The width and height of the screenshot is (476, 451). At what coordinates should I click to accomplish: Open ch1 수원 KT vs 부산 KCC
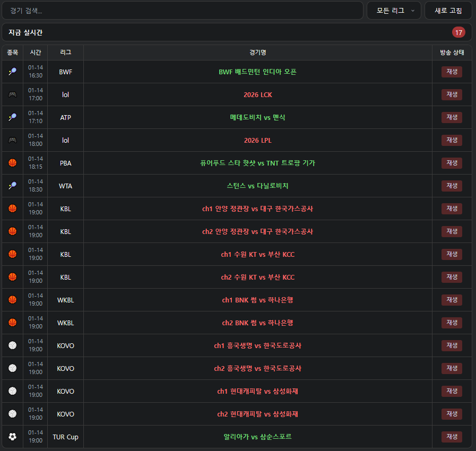(257, 254)
